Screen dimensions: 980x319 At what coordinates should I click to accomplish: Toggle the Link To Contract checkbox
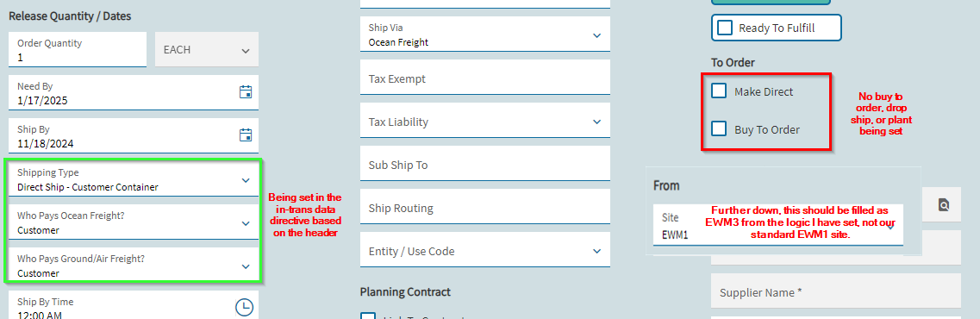368,316
